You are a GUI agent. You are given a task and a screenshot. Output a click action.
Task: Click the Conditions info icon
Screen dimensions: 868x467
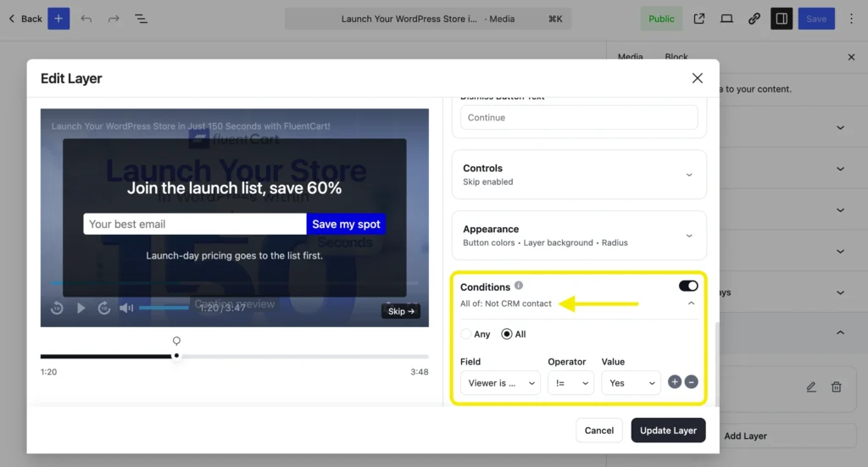pos(519,286)
